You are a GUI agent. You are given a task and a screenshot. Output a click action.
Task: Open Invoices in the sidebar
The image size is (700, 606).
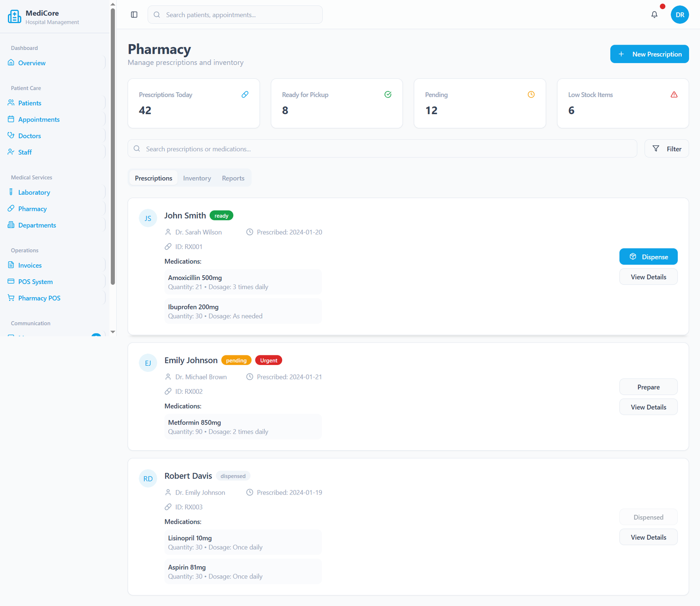point(30,266)
